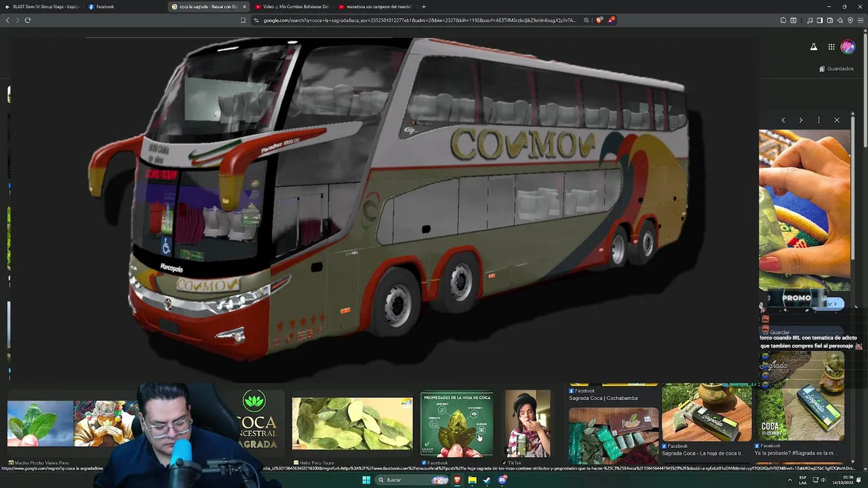
Task: Open the dried coca leaves Hello Peru Tours image
Action: (352, 424)
